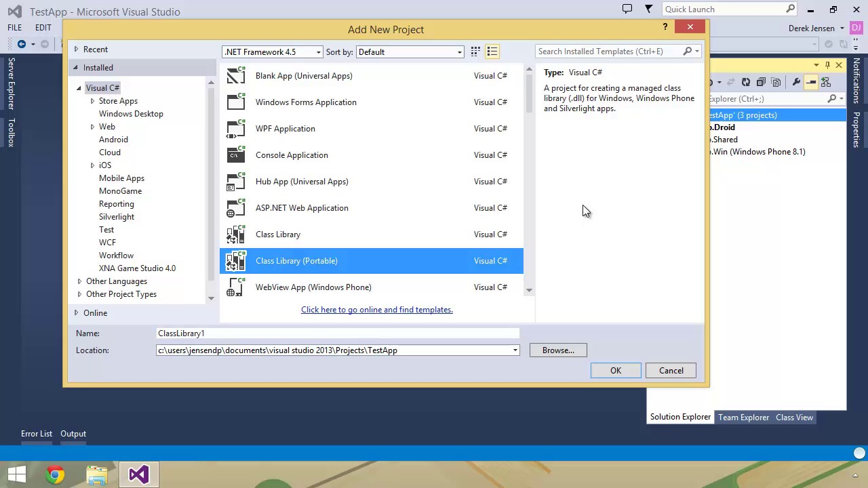Click the WebView App (Windows Phone) template icon

[x=235, y=287]
